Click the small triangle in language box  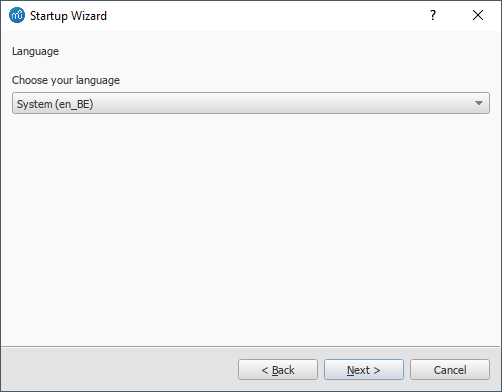[x=479, y=103]
